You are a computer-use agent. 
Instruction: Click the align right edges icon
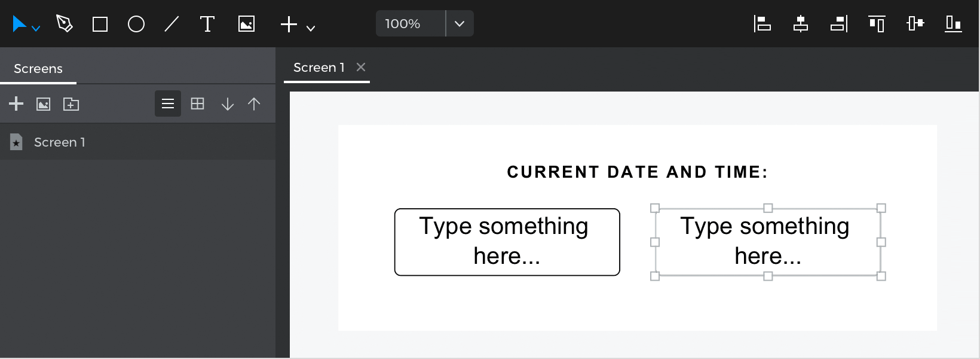pos(839,24)
